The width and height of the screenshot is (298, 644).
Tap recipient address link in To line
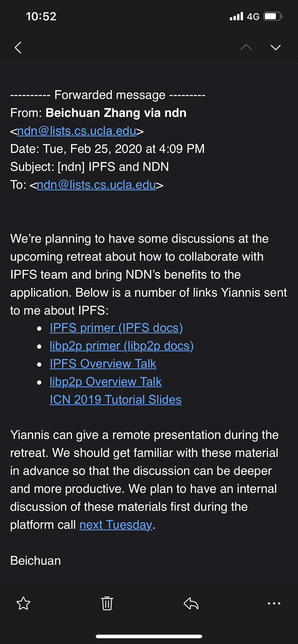[x=96, y=185]
